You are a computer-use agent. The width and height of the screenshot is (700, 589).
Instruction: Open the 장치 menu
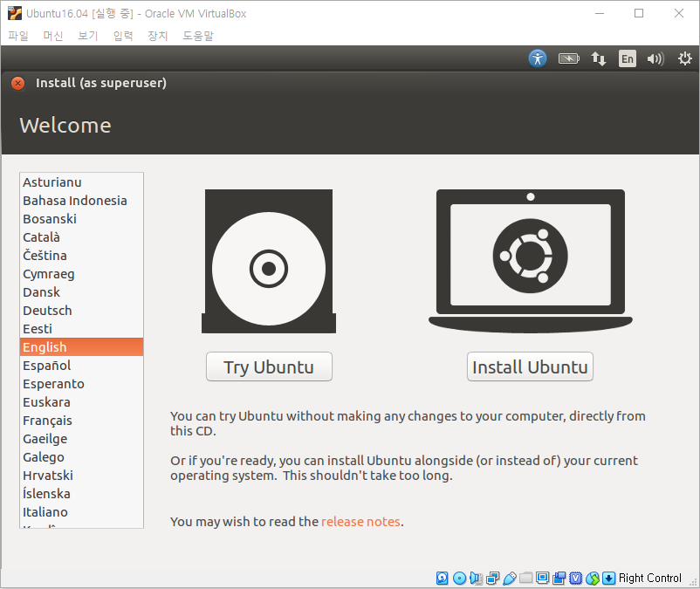click(158, 36)
